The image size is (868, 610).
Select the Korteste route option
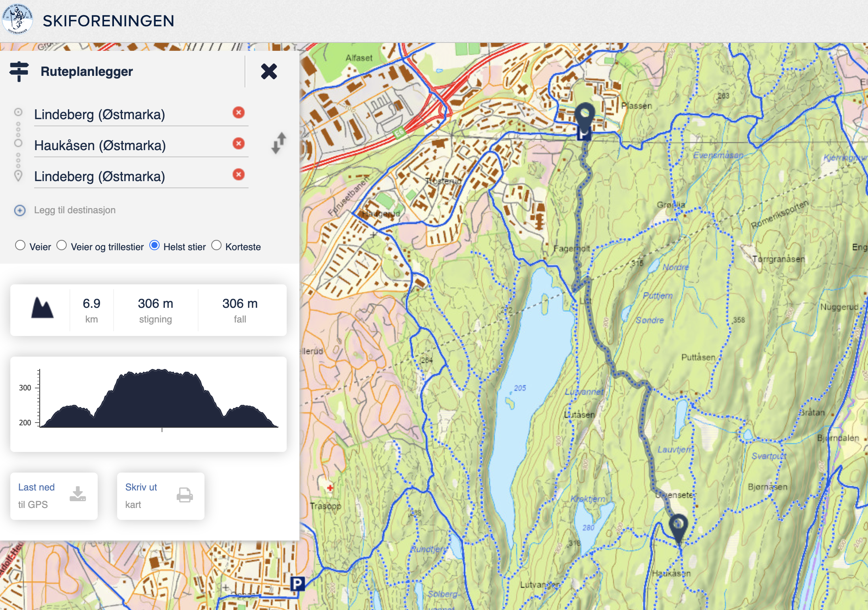216,245
